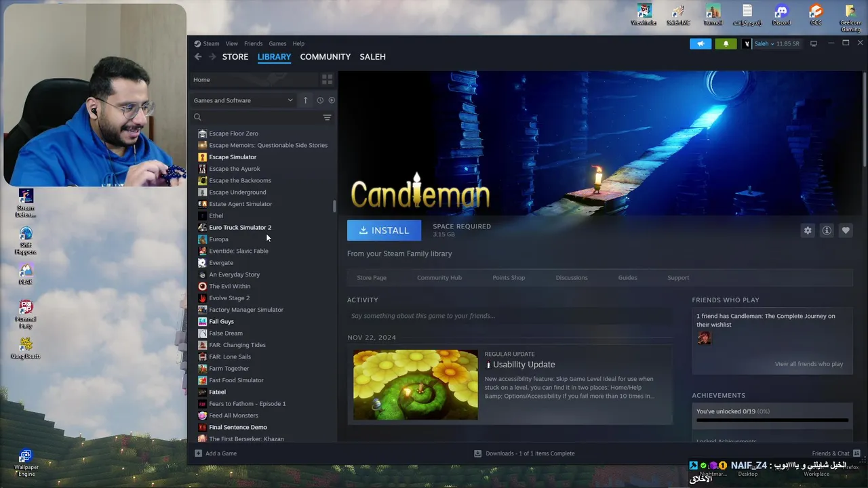Open Usability Update news thumbnail
Screen dimensions: 868x488
[415, 384]
